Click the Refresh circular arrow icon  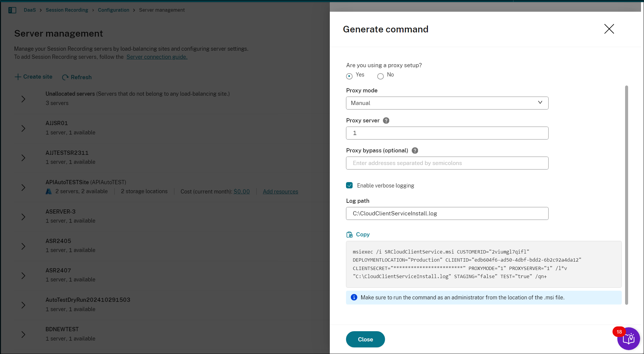65,77
